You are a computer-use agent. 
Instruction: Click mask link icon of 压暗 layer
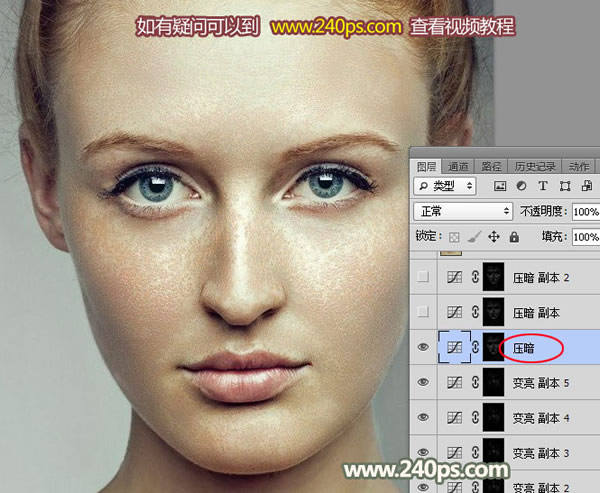(475, 347)
